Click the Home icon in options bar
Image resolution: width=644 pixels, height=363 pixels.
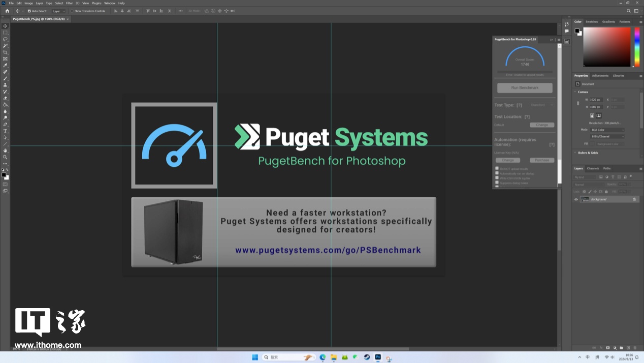click(x=7, y=11)
